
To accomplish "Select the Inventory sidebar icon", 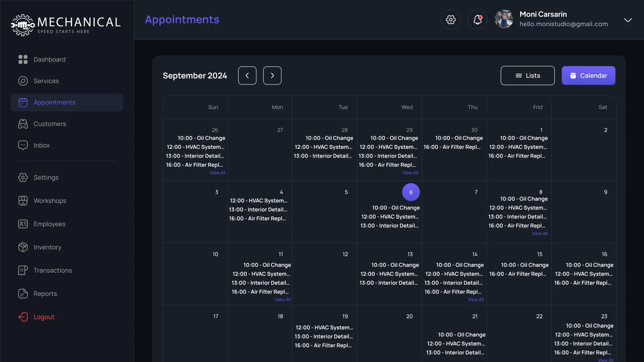I will (x=23, y=247).
